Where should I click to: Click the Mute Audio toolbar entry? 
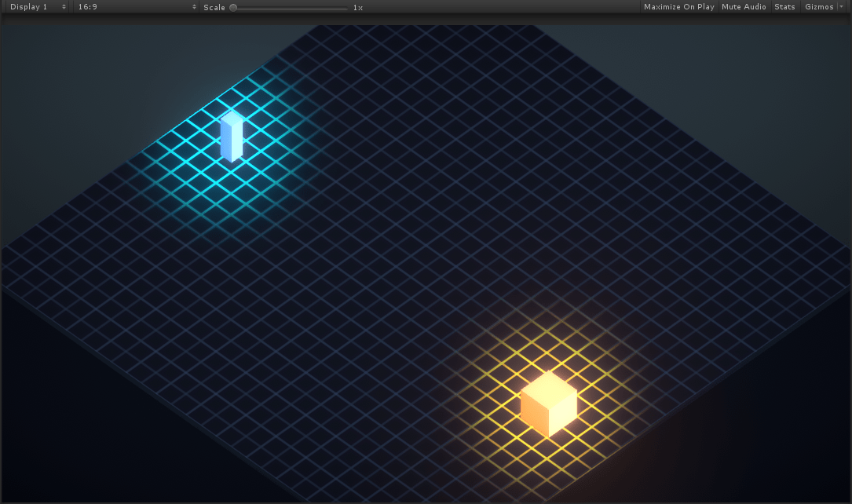(x=743, y=7)
